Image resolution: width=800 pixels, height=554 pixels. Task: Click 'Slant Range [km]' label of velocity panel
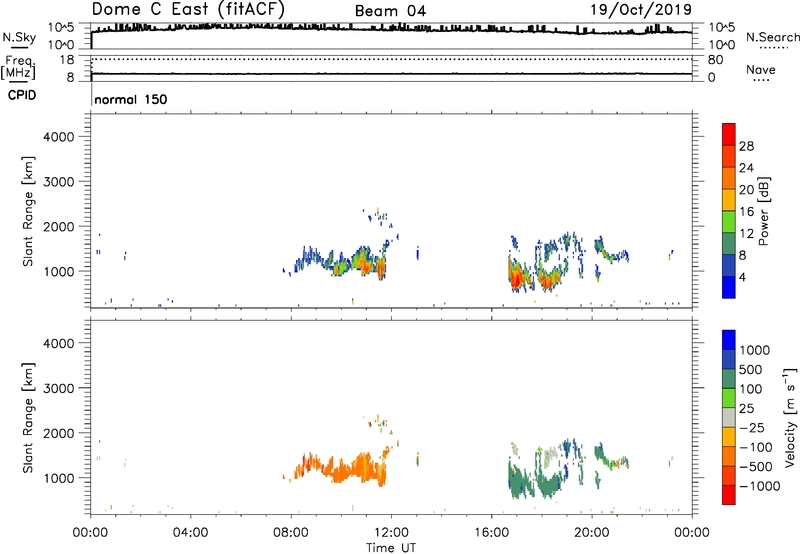(28, 417)
